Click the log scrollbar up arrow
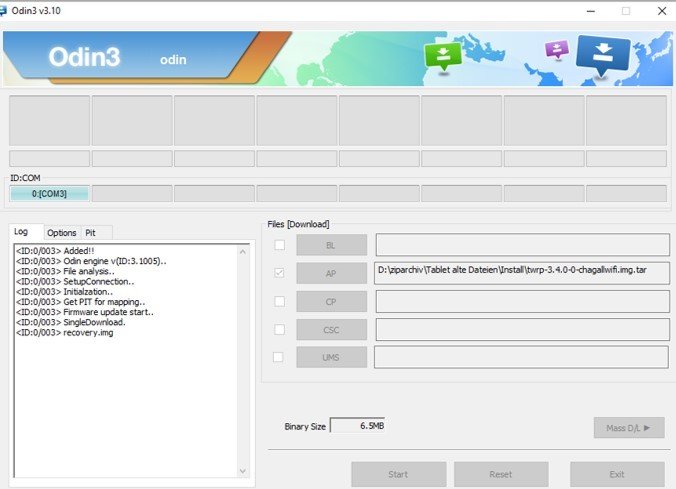676x489 pixels. 243,251
